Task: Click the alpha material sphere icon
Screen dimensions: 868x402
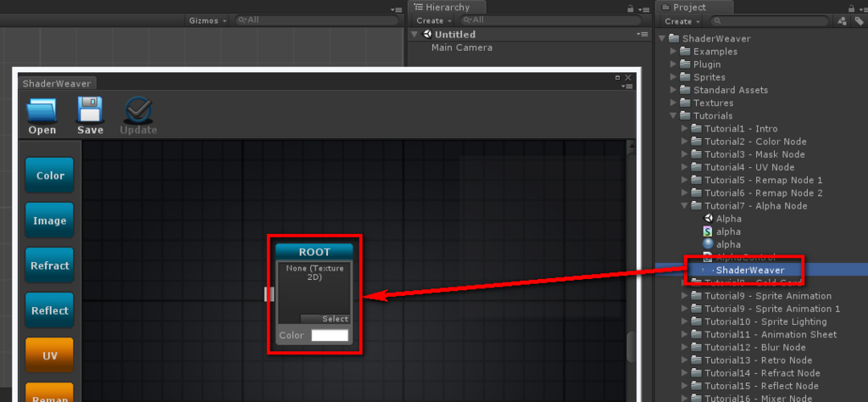Action: [x=708, y=244]
